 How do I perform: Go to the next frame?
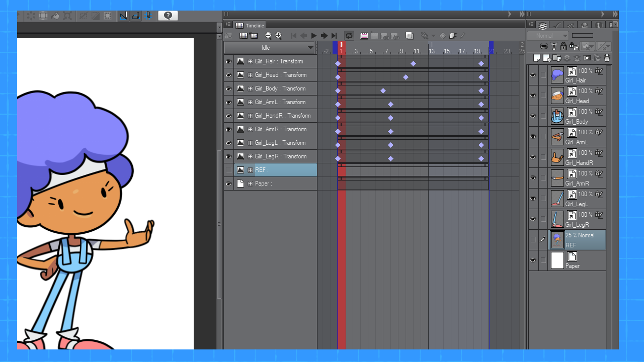324,36
